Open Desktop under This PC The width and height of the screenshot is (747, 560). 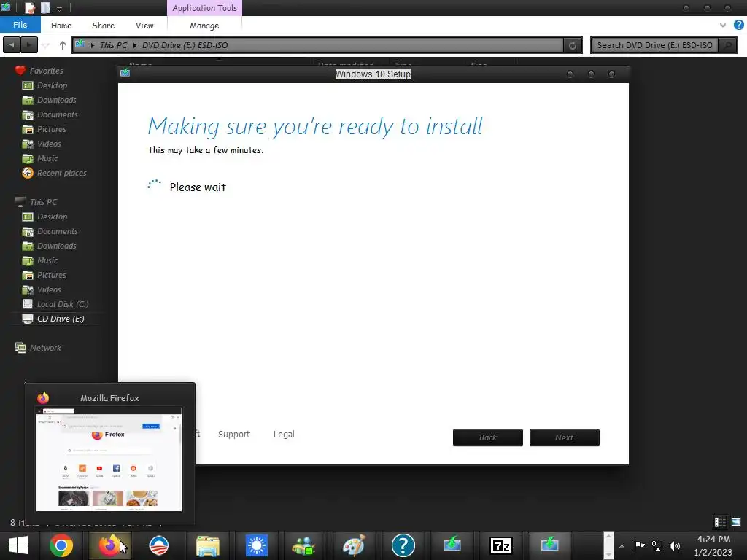tap(45, 217)
